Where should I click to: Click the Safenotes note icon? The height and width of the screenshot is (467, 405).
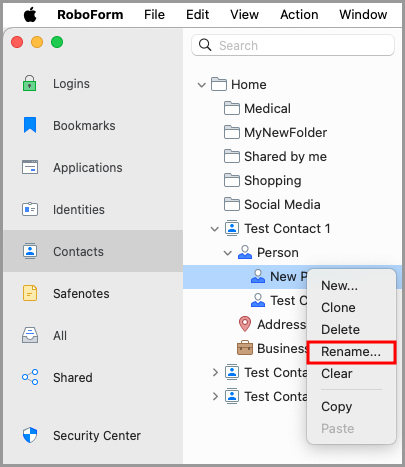point(30,293)
